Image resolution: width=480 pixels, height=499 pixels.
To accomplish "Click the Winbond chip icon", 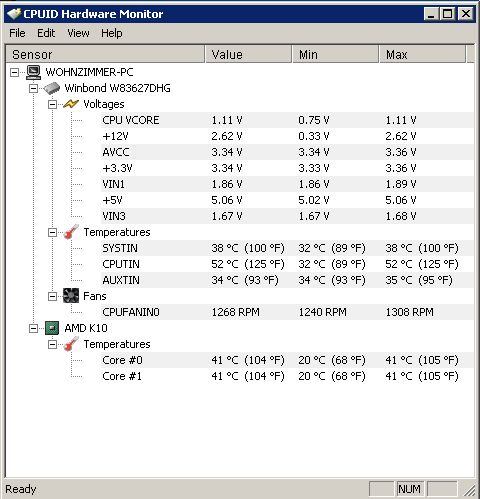I will tap(52, 88).
